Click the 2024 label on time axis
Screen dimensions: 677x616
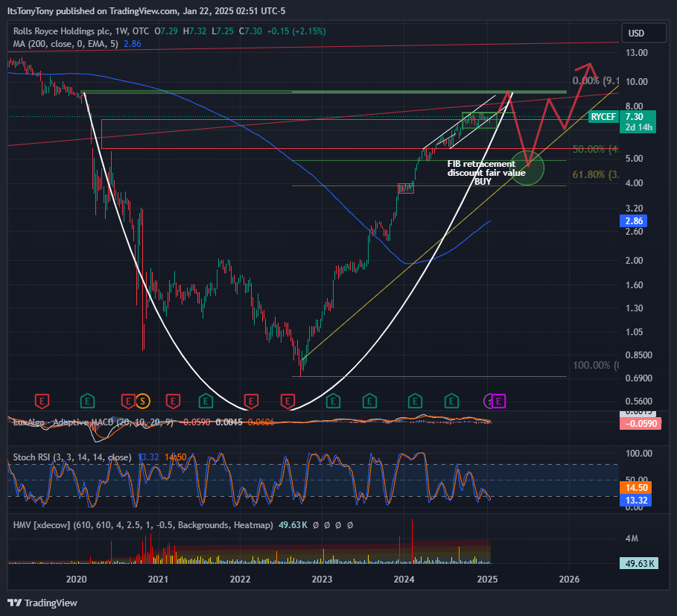[x=404, y=579]
